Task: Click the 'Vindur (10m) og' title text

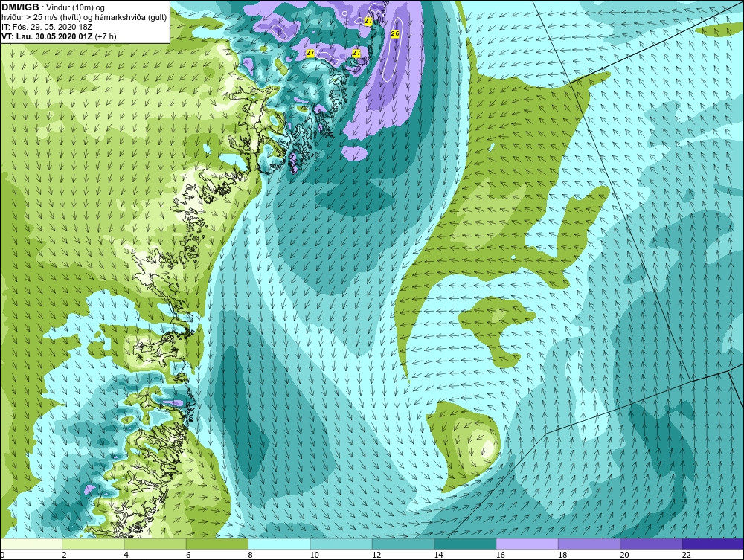Action: [x=77, y=7]
